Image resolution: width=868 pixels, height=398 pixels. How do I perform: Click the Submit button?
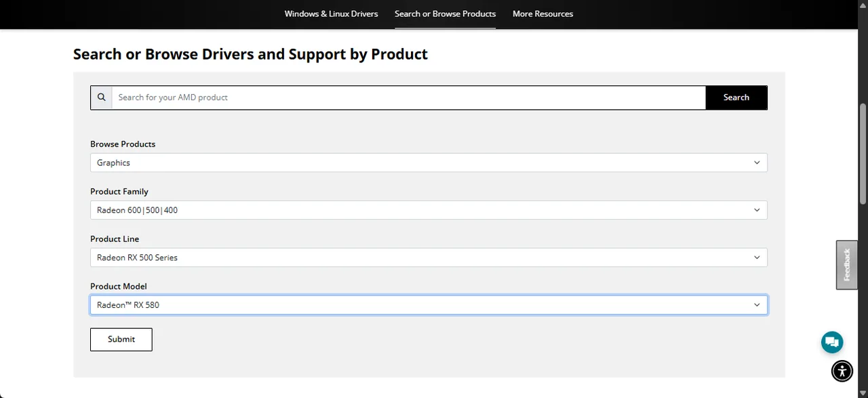(x=121, y=339)
